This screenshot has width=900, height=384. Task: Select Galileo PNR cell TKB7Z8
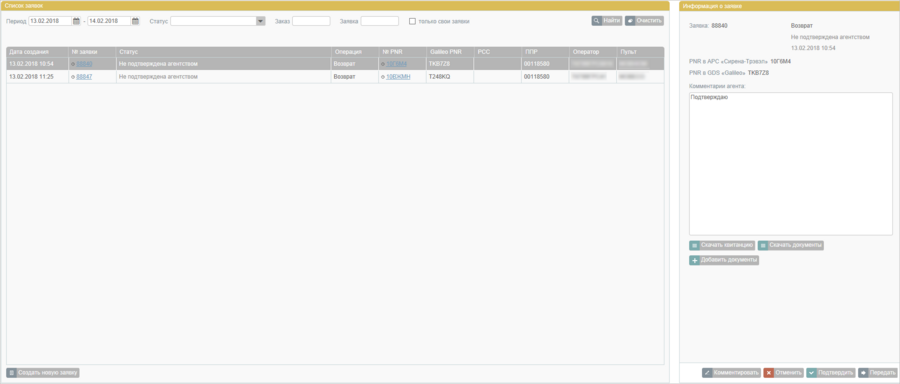coord(450,64)
